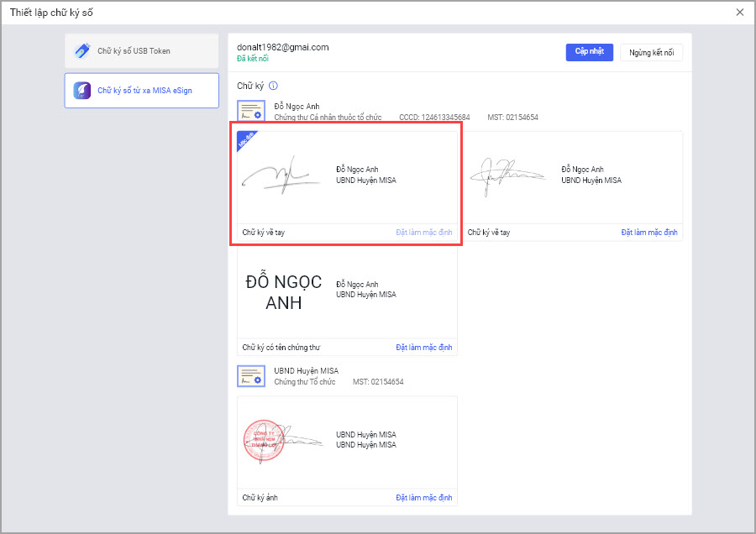Click the Chữ ký có tên chứng thư label

pyautogui.click(x=281, y=348)
